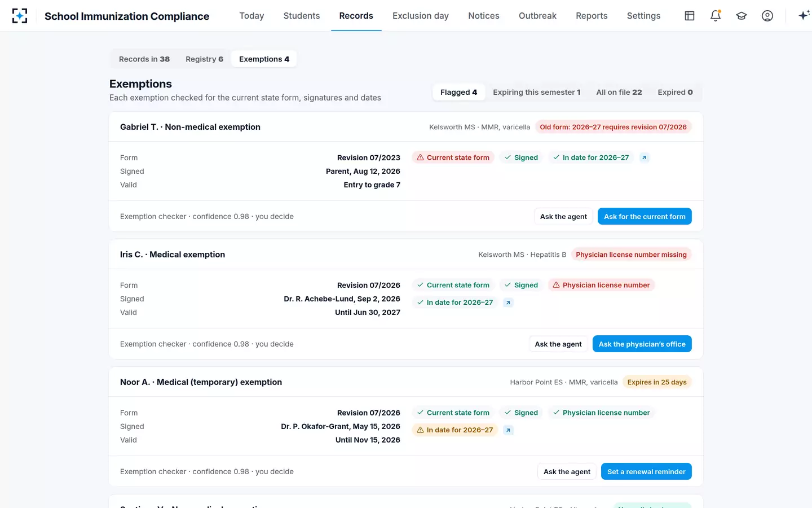Show Expired 0 exemptions
This screenshot has height=508, width=812.
coord(675,93)
